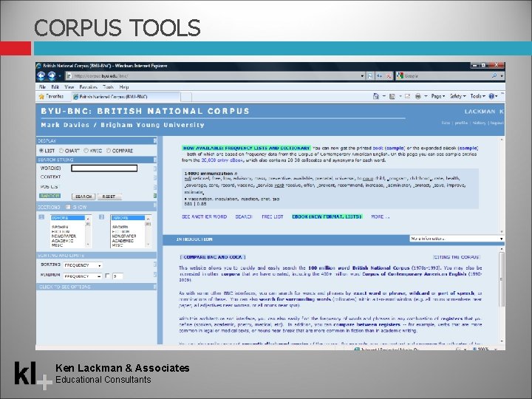Tick the MINIMUM frequency checkbox
The height and width of the screenshot is (399, 532).
pyautogui.click(x=108, y=276)
